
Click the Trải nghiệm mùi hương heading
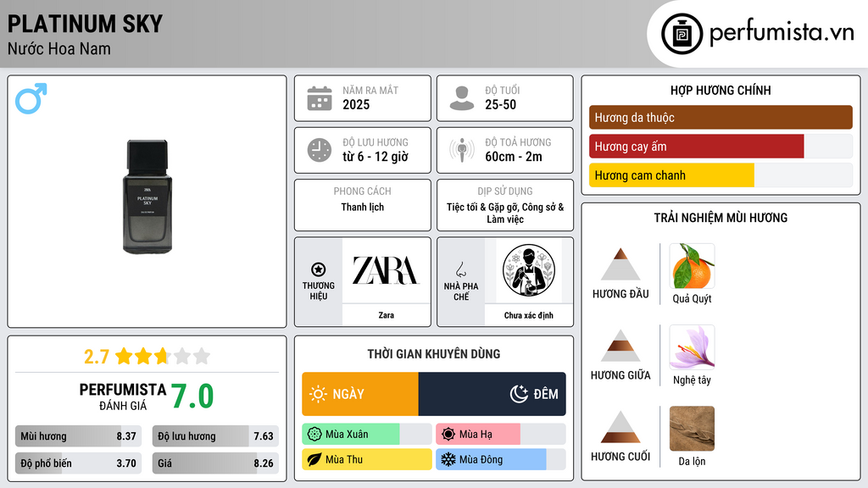[721, 218]
